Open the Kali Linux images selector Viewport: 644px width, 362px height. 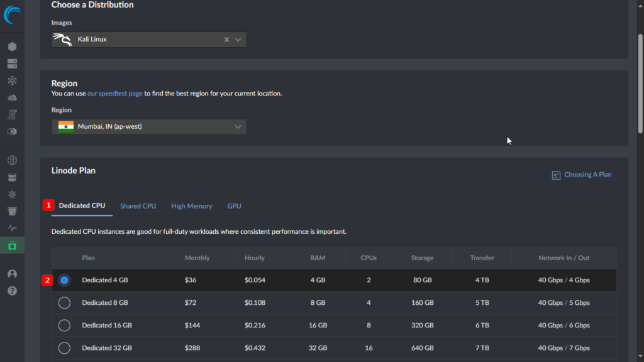149,40
